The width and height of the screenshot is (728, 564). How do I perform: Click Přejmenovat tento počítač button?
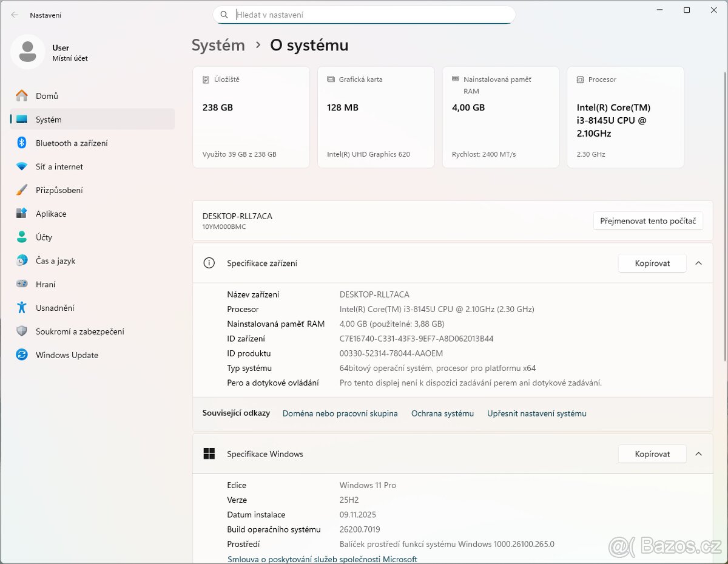pos(648,221)
